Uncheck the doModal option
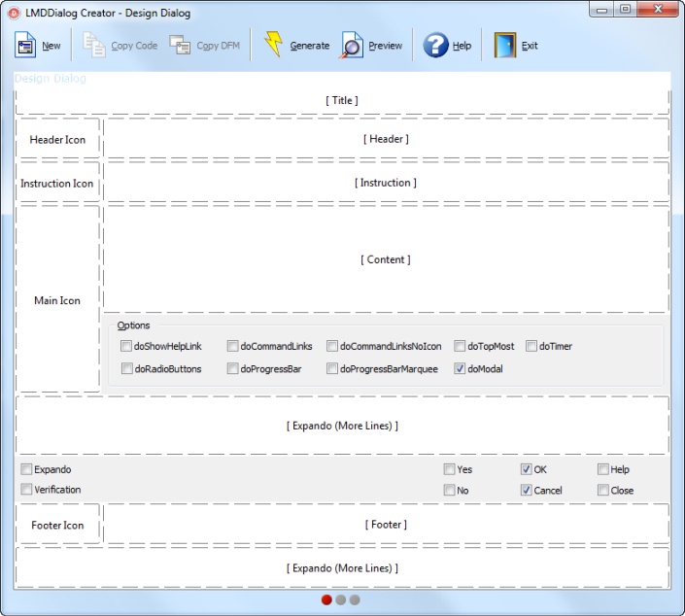This screenshot has height=616, width=685. pos(460,369)
